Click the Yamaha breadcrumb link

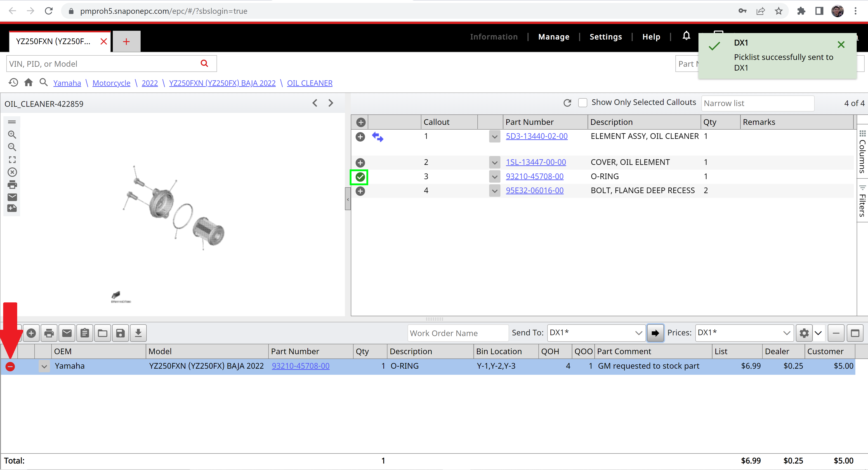click(x=67, y=83)
